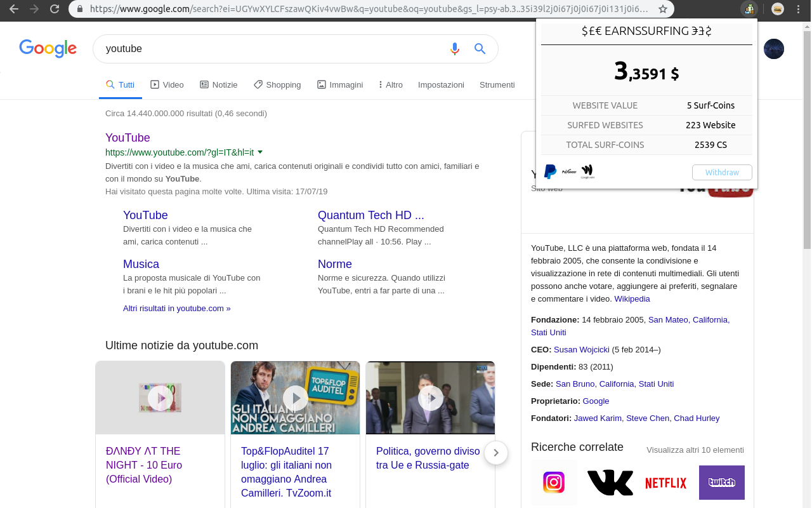Screen dimensions: 812x508
Task: Click the site security padlock icon
Action: click(x=80, y=9)
